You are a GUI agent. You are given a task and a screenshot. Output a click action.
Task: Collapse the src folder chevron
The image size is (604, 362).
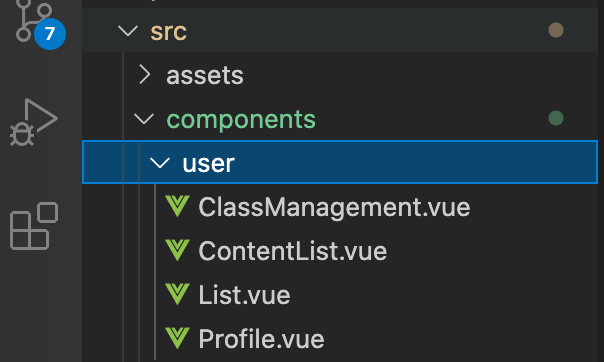[x=128, y=31]
